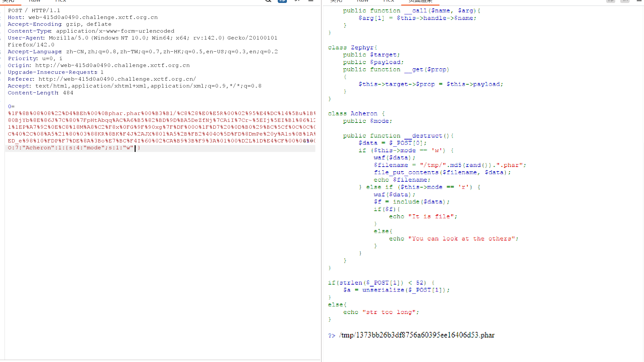Click the icon left of the request hamburger menu
This screenshot has width=644, height=362.
point(297,1)
